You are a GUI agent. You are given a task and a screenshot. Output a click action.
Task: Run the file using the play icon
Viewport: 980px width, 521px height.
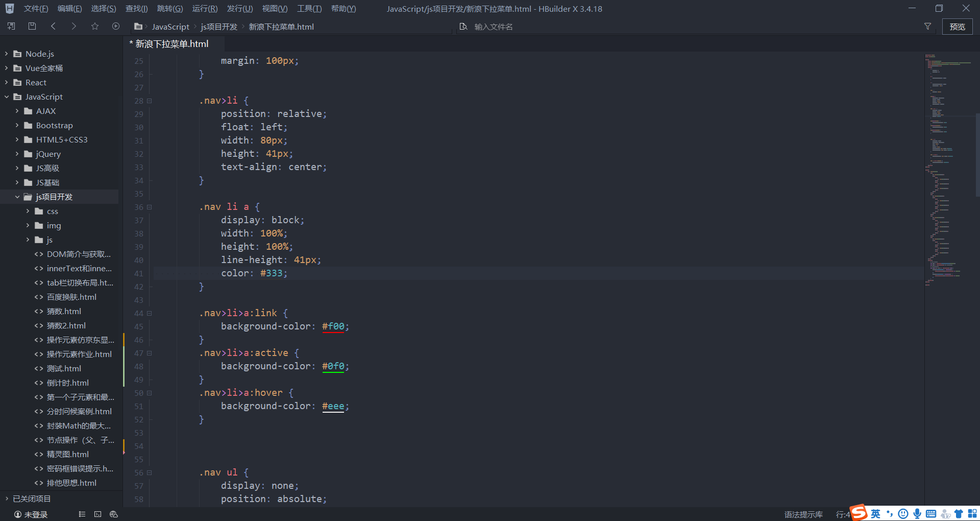(115, 26)
